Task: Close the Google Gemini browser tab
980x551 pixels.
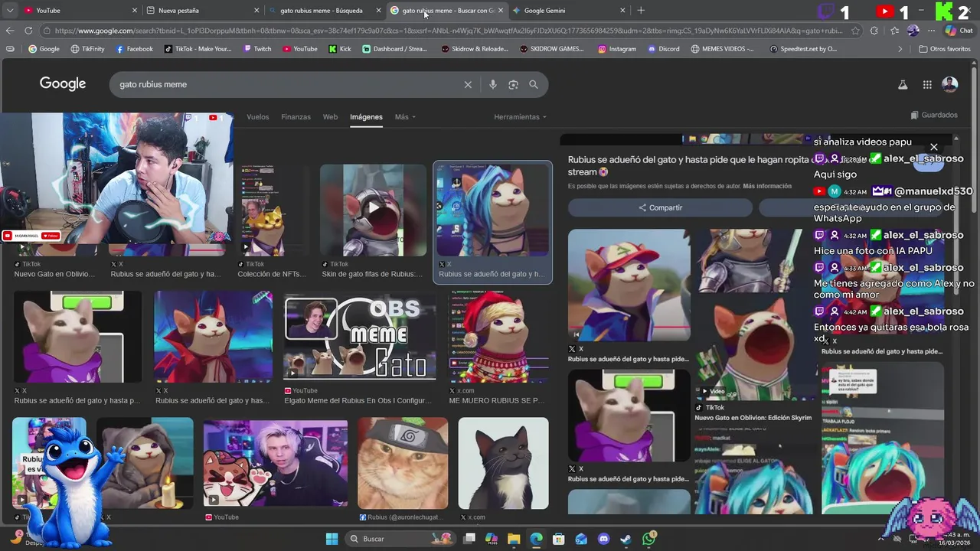Action: coord(622,10)
